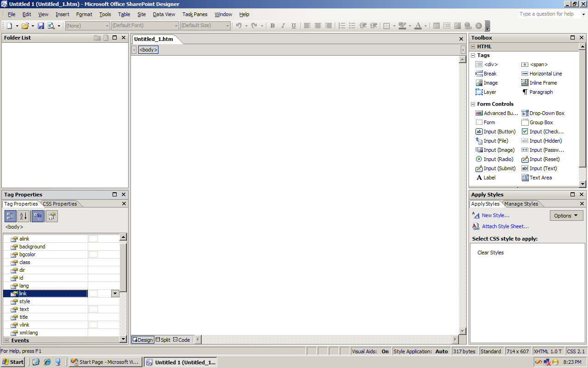Toggle Bold formatting
Image resolution: width=588 pixels, height=368 pixels.
(272, 26)
